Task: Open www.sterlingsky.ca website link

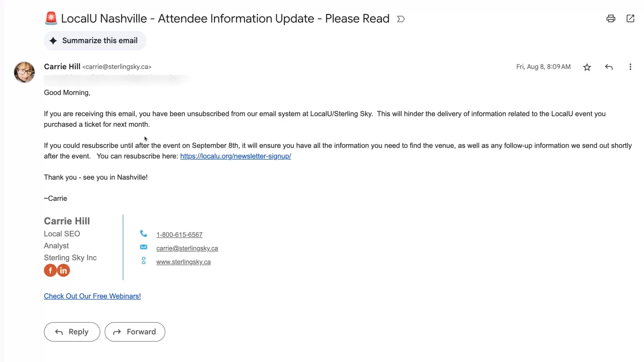Action: 183,262
